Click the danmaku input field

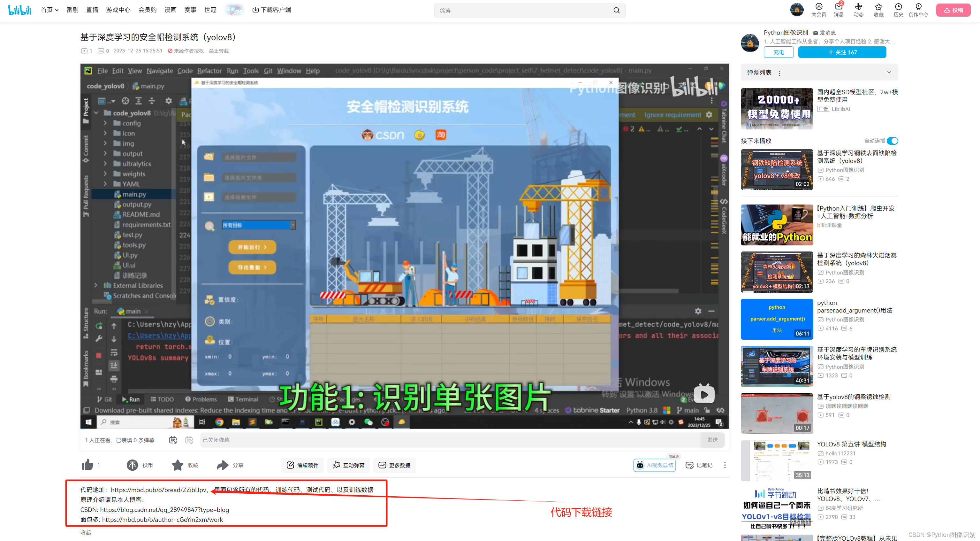click(451, 440)
